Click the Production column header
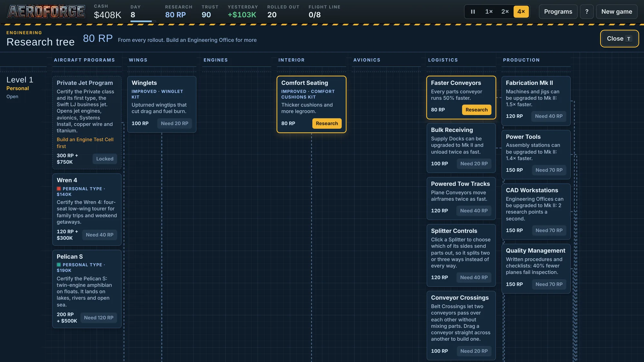Screen dimensions: 644x362 [x=521, y=60]
